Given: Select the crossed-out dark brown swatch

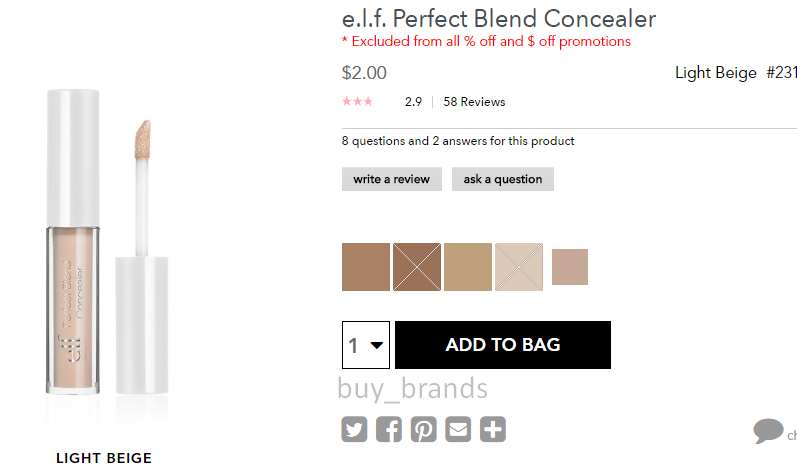Looking at the screenshot, I should click(417, 267).
